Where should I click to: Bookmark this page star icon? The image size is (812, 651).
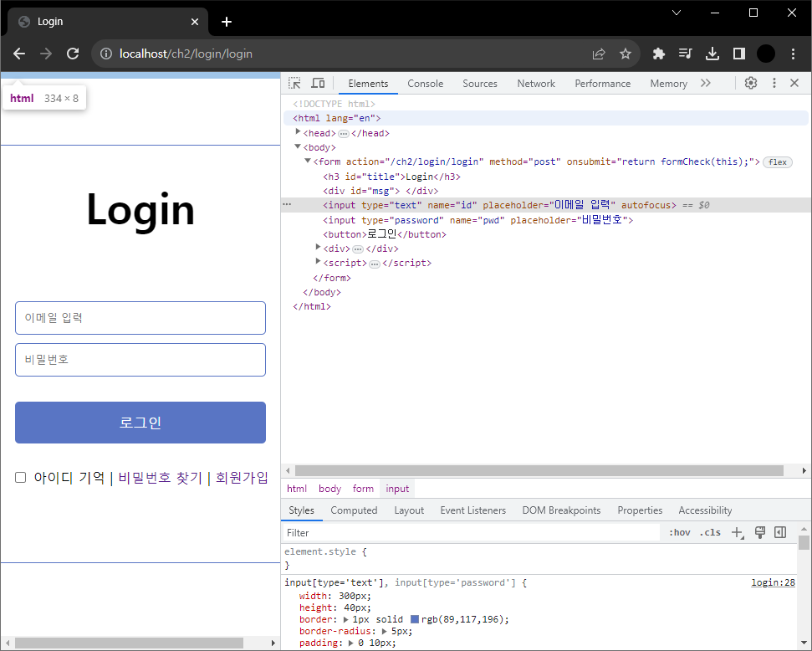(626, 54)
